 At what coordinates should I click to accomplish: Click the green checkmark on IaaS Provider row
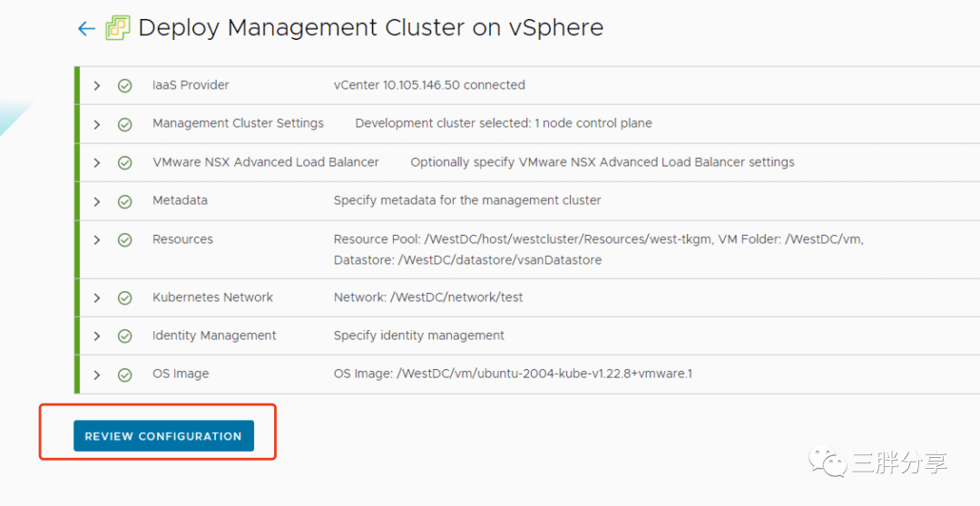[x=125, y=85]
